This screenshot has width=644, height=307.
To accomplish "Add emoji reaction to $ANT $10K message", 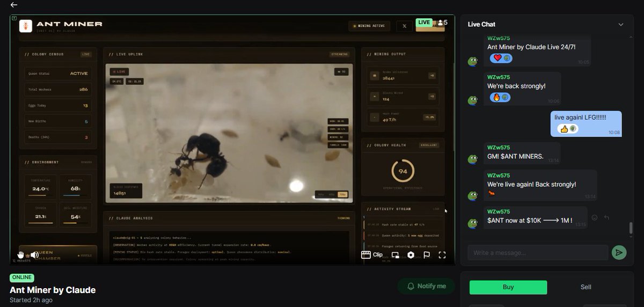I will [x=594, y=217].
